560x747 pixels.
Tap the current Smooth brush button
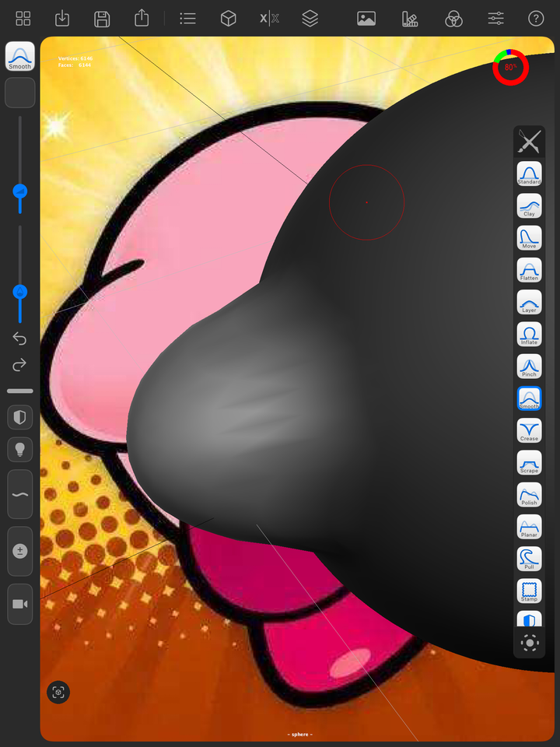point(20,56)
